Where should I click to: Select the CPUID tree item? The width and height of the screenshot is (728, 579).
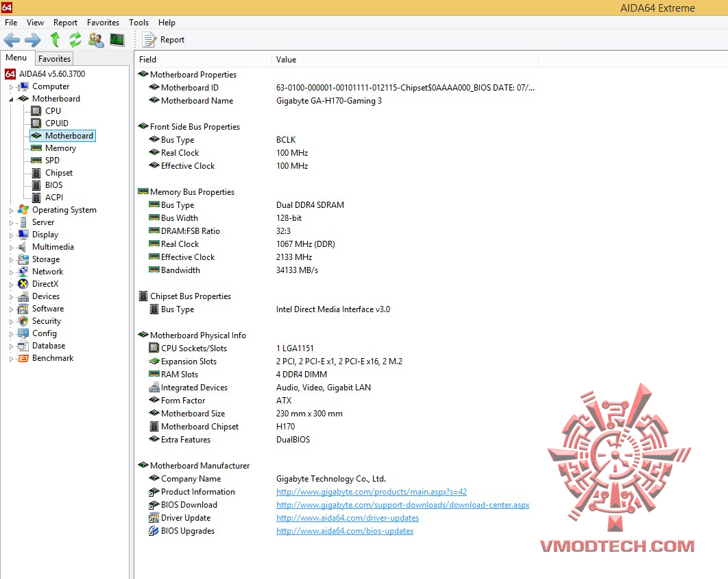point(57,123)
